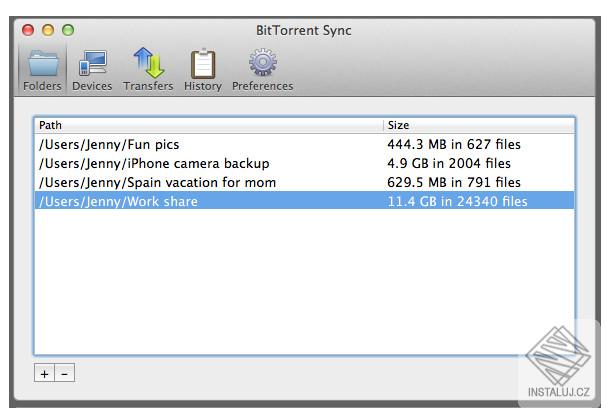This screenshot has width=609, height=419.
Task: Minimize the BitTorrent Sync window
Action: point(48,30)
